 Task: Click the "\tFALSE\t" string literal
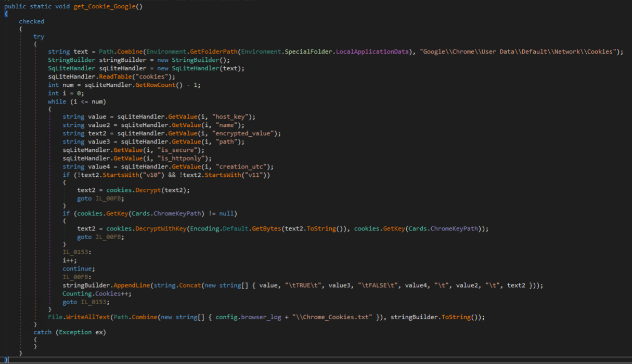379,285
